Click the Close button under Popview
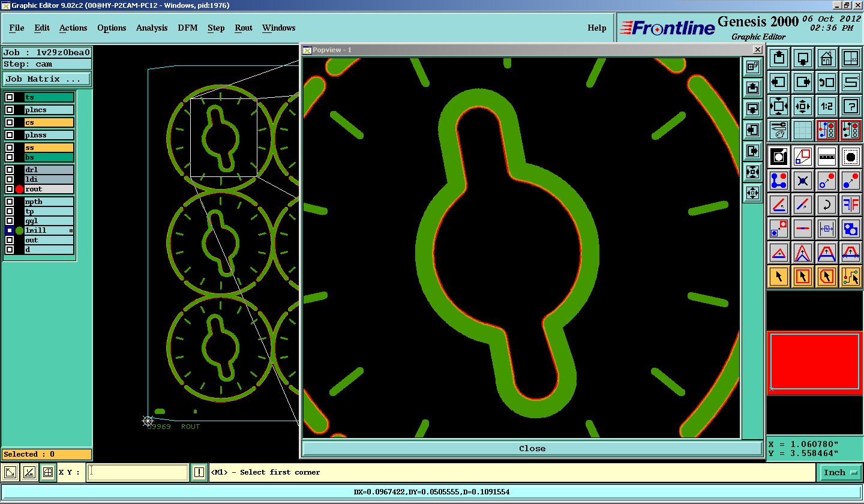Image resolution: width=864 pixels, height=504 pixels. (532, 448)
